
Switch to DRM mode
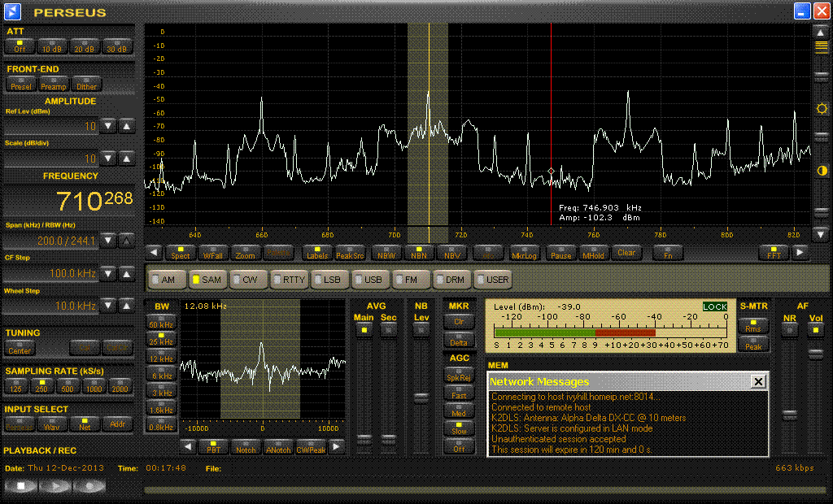[452, 280]
